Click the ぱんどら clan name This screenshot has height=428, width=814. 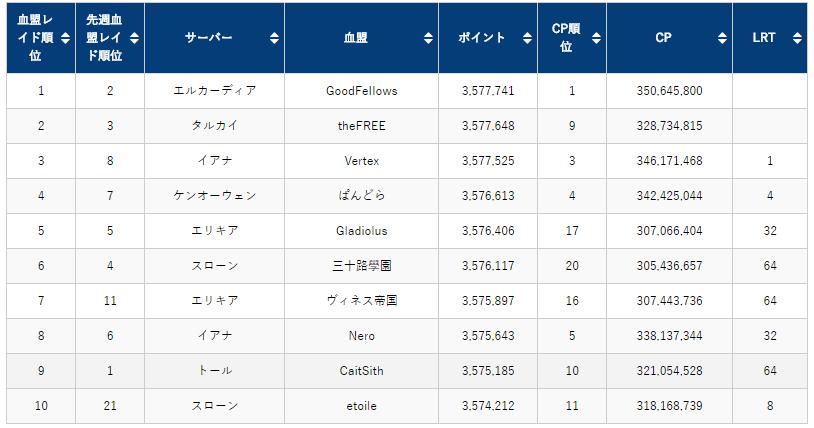coord(361,196)
